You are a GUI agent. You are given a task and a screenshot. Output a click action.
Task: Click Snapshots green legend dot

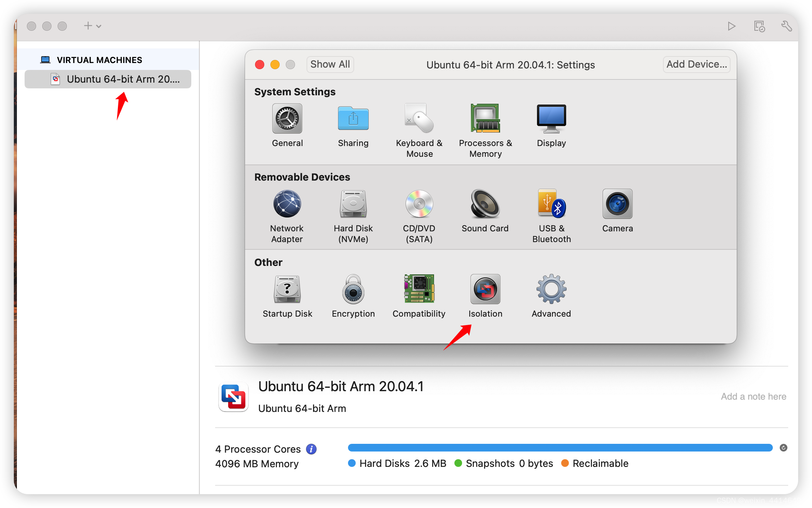tap(458, 463)
